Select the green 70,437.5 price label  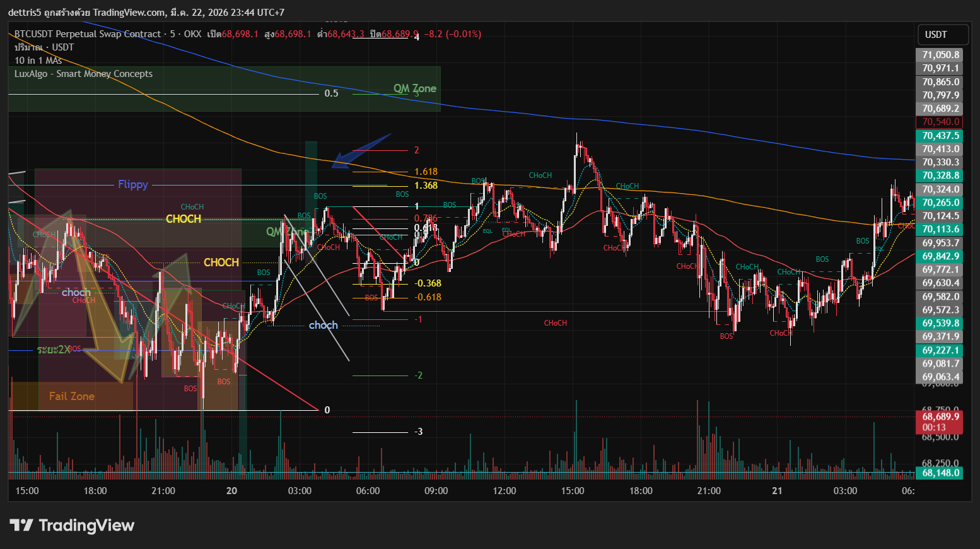pos(940,136)
